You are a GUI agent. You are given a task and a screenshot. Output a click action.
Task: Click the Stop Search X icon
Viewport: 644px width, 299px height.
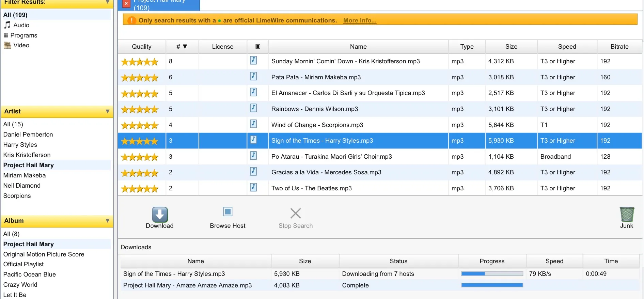[296, 213]
